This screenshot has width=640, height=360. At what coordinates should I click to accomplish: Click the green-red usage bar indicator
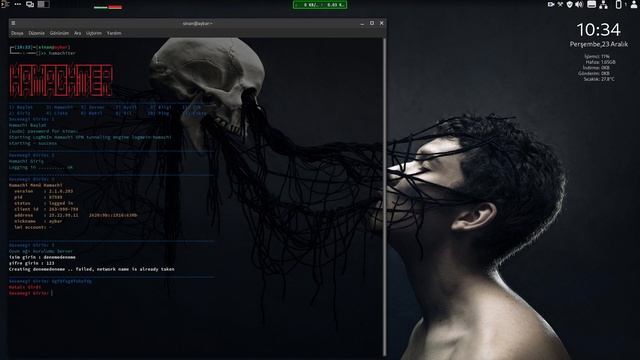(x=108, y=7)
